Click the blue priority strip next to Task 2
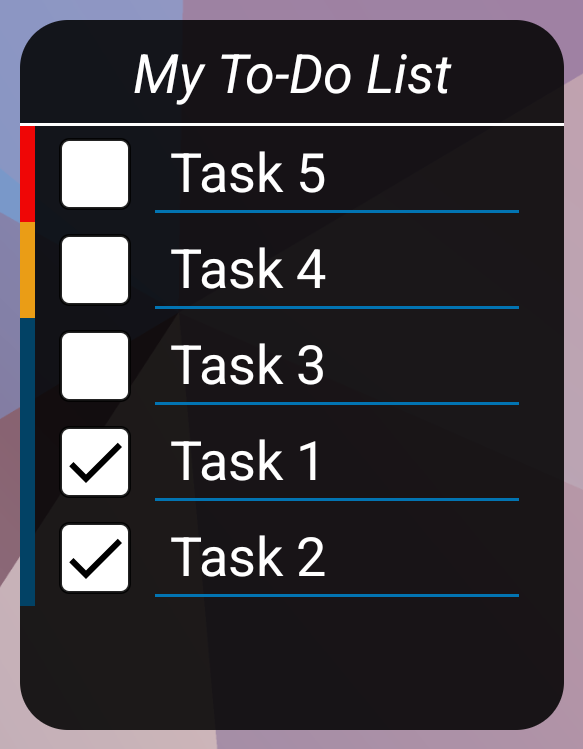The image size is (583, 749). (x=27, y=558)
